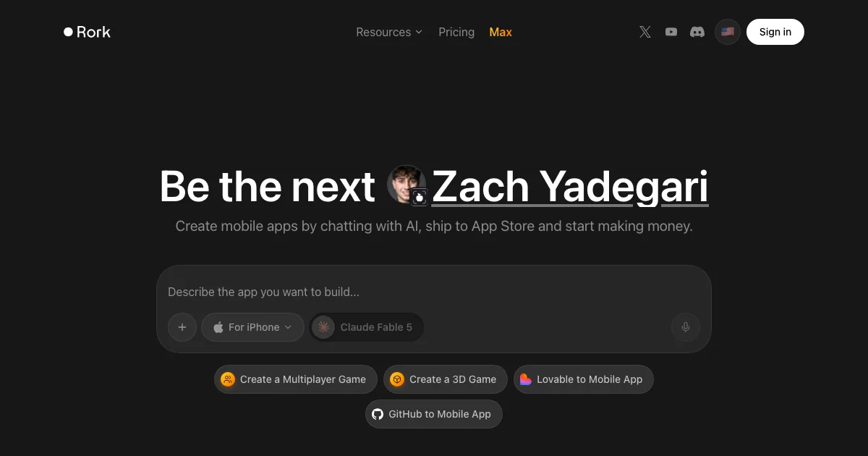
Task: Click the US flag language selector
Action: (728, 32)
